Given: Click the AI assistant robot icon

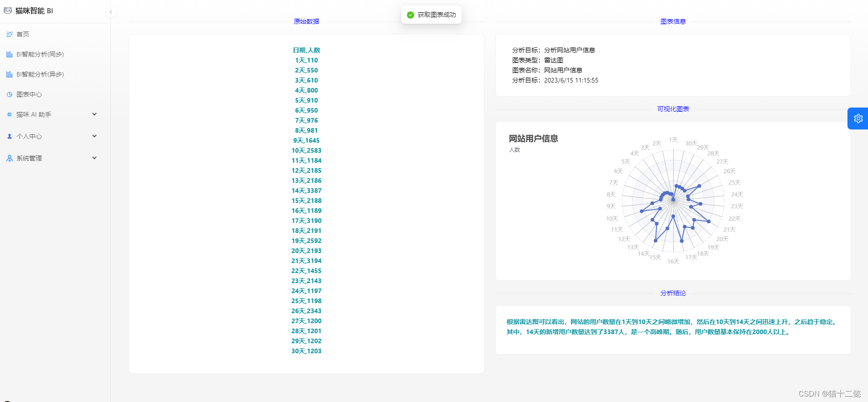Looking at the screenshot, I should tap(10, 114).
